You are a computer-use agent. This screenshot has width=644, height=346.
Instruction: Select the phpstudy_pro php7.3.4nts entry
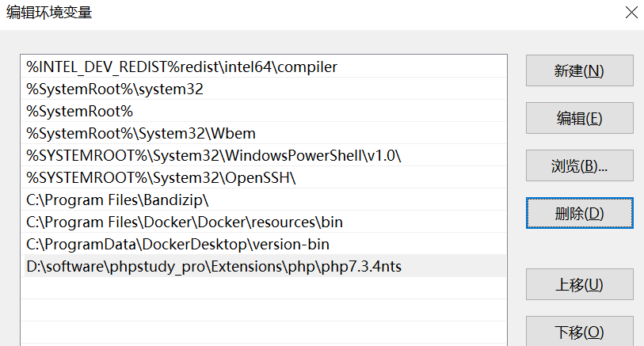point(214,267)
